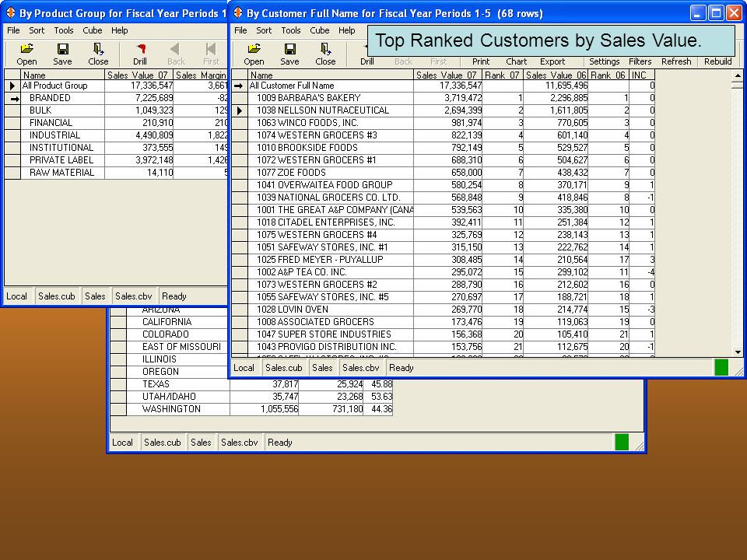
Task: Click Print in Customer window toolbar
Action: point(481,61)
